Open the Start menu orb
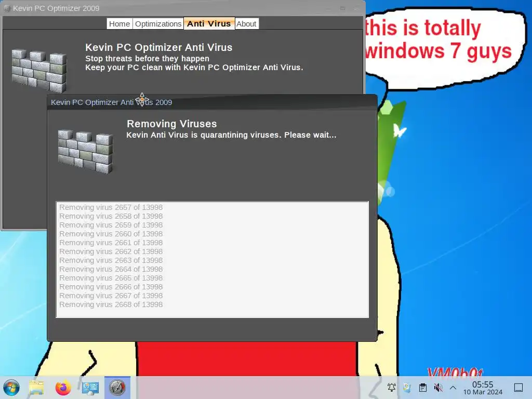The image size is (532, 399). tap(11, 388)
